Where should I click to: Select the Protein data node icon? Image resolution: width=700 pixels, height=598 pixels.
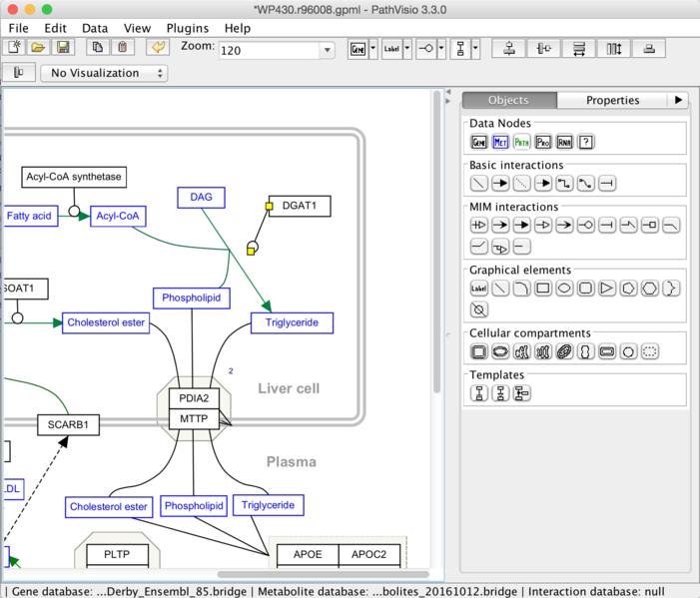543,142
